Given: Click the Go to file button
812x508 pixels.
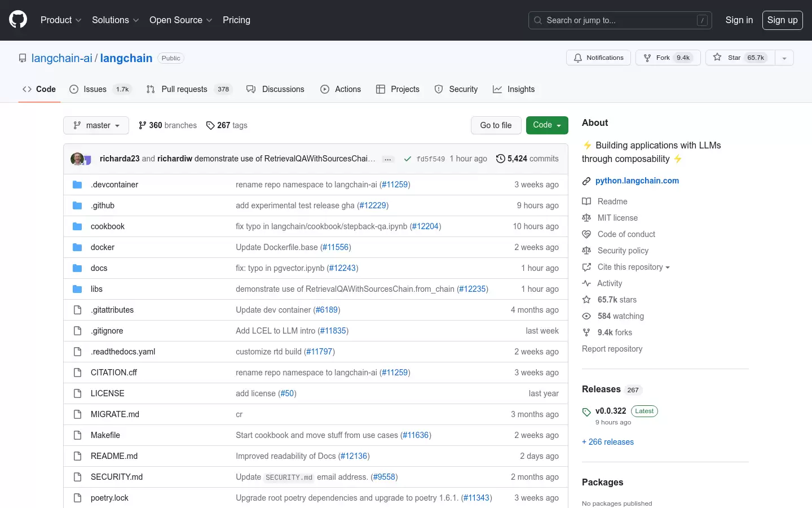Looking at the screenshot, I should point(496,125).
